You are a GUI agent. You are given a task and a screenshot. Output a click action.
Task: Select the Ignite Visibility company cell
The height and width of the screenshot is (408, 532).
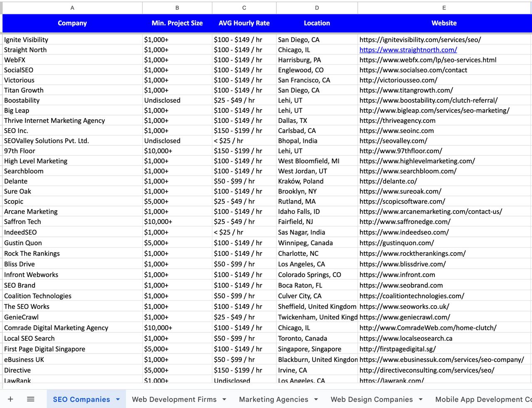click(x=72, y=40)
